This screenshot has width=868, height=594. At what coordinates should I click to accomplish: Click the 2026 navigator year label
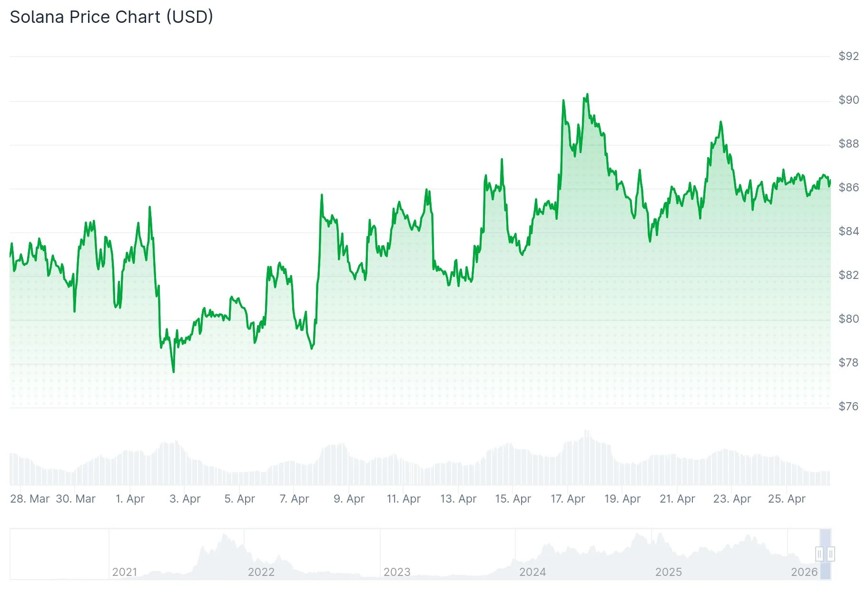[804, 572]
